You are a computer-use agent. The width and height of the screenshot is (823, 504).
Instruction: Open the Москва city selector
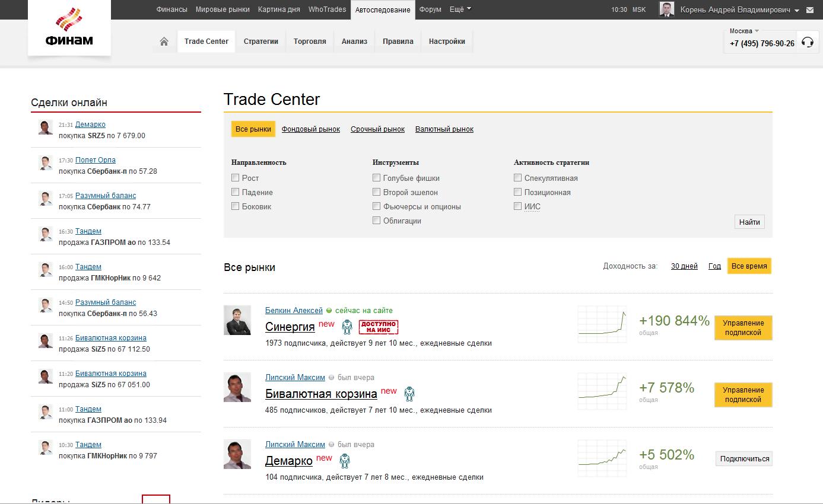coord(744,31)
